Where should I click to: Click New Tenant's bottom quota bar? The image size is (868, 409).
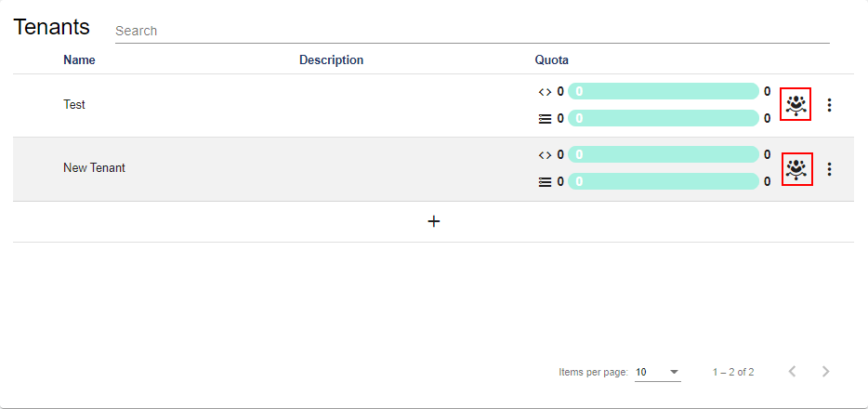(x=664, y=181)
